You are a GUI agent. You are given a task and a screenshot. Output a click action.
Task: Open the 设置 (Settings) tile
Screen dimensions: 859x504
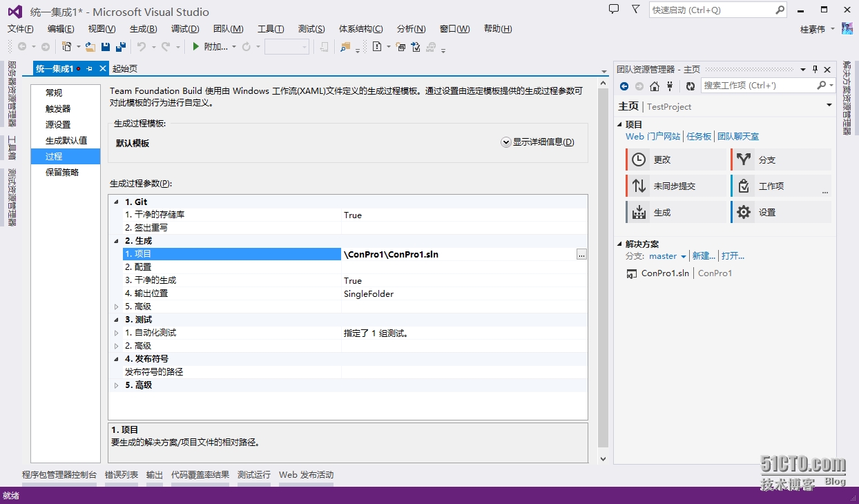click(x=781, y=212)
